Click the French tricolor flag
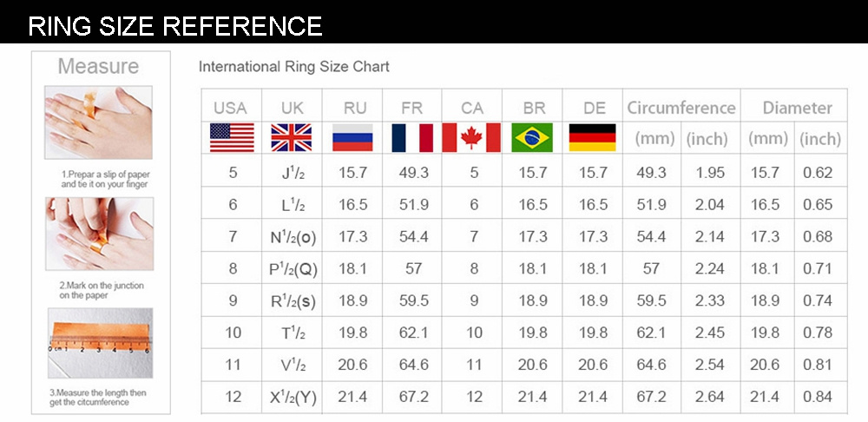Screen dimensions: 868x422 (x=411, y=137)
